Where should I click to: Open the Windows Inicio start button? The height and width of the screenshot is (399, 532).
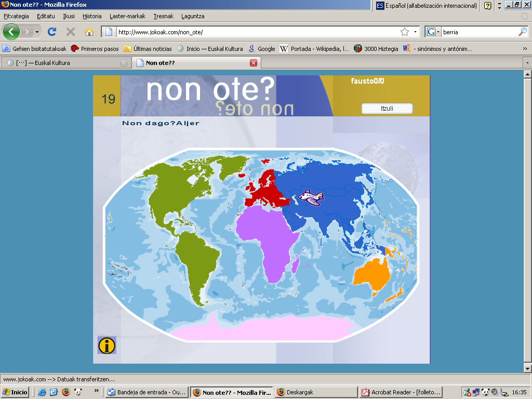(x=15, y=392)
